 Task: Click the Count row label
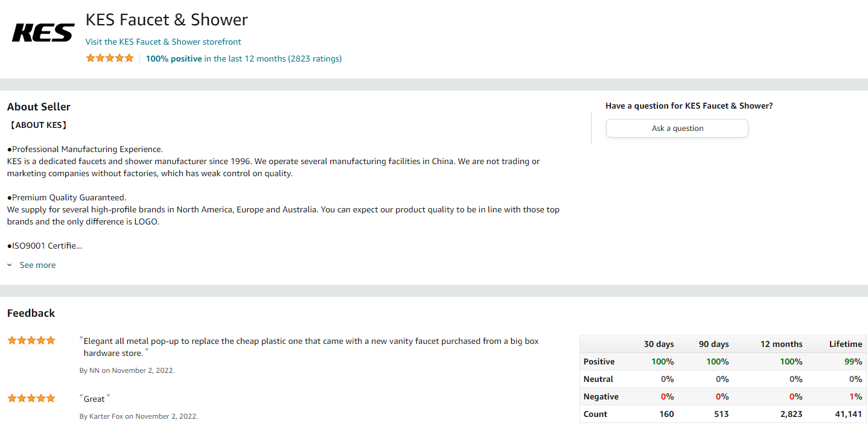point(595,414)
